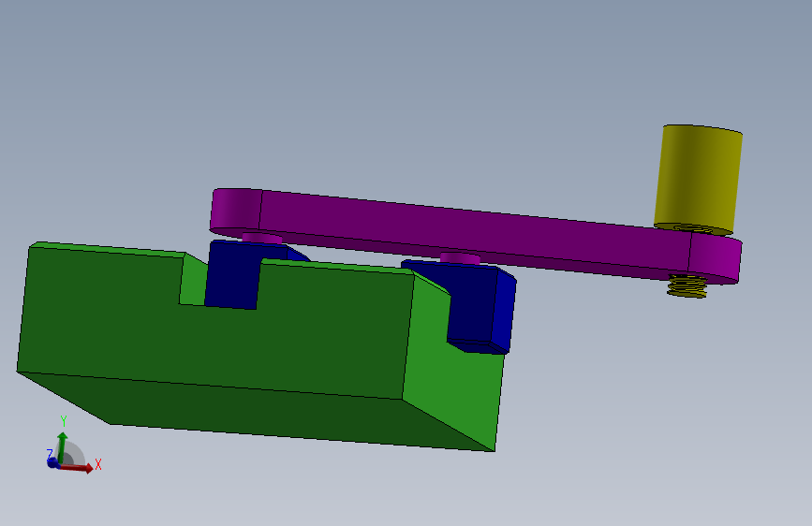Click the red X axis arrow of the triad
This screenshot has width=812, height=526.
78,467
